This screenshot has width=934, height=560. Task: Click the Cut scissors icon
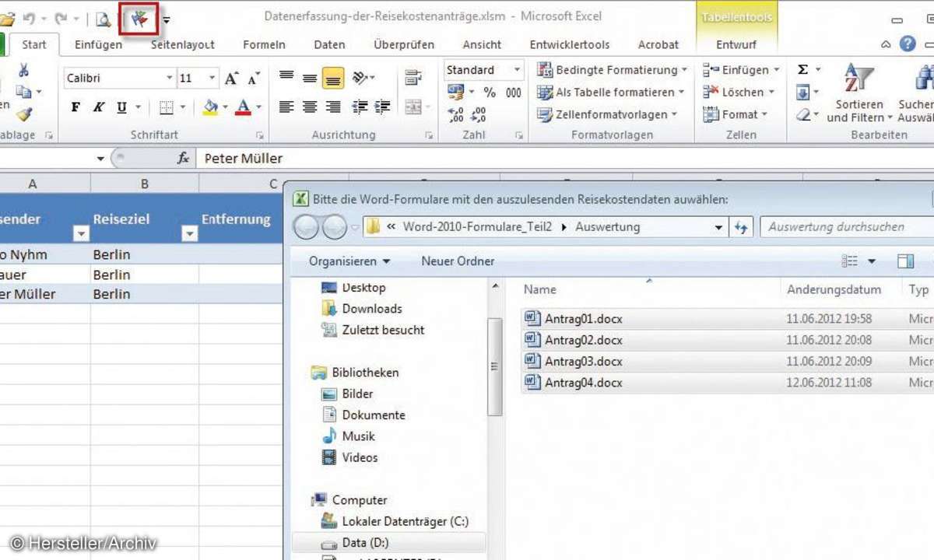tap(23, 71)
